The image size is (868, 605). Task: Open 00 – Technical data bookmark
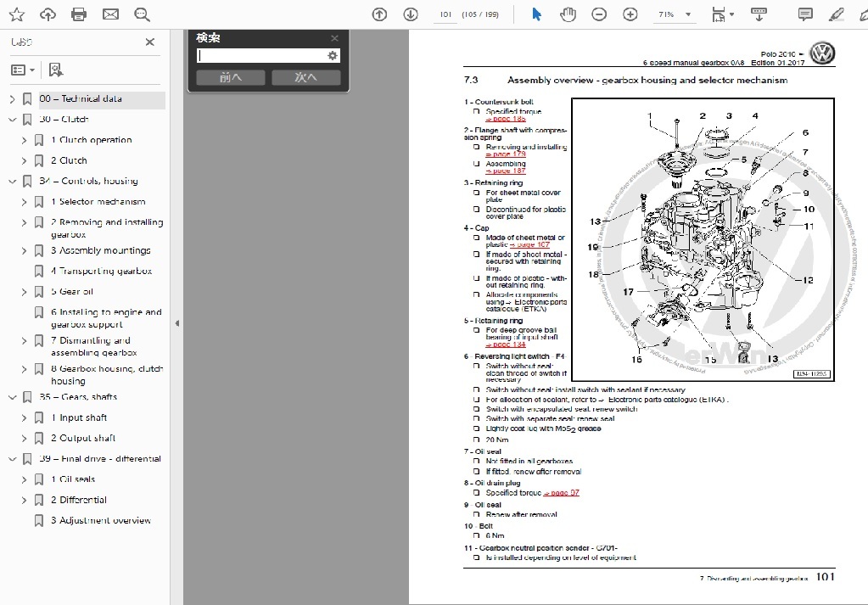pos(81,99)
